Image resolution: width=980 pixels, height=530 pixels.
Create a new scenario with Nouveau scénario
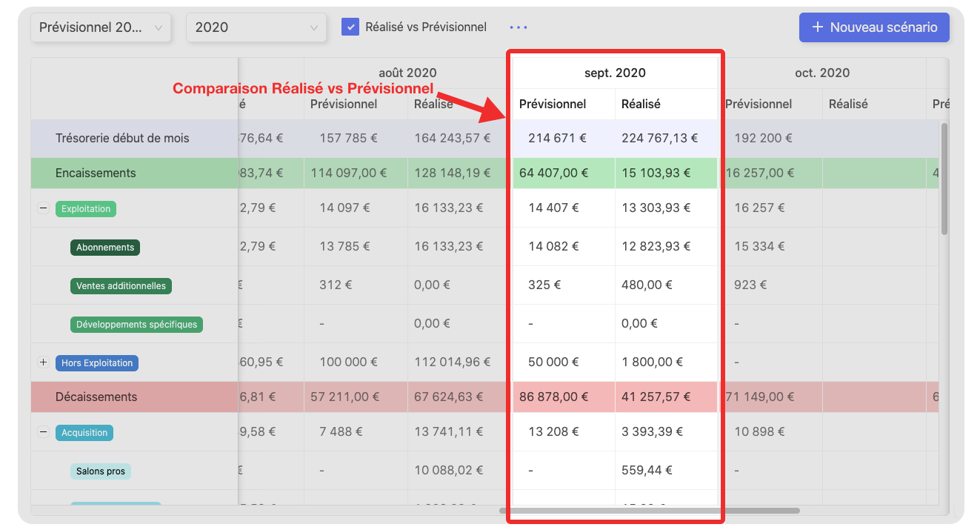coord(874,27)
